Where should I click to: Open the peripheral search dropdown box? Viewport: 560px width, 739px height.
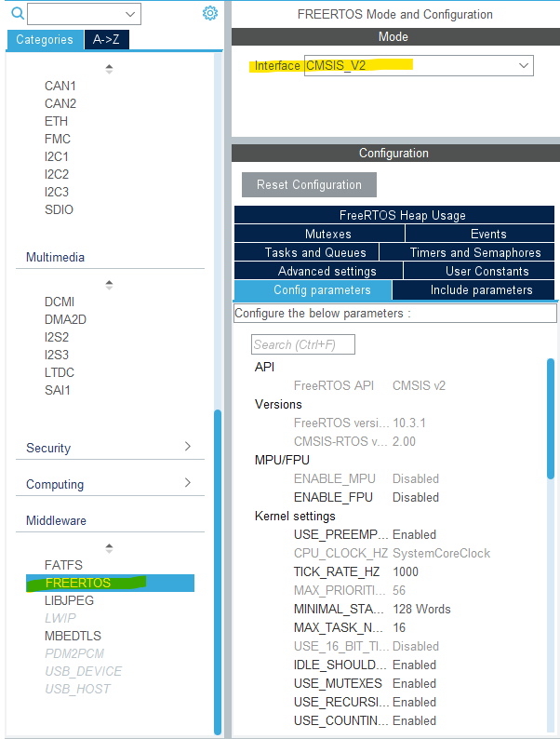click(x=85, y=14)
